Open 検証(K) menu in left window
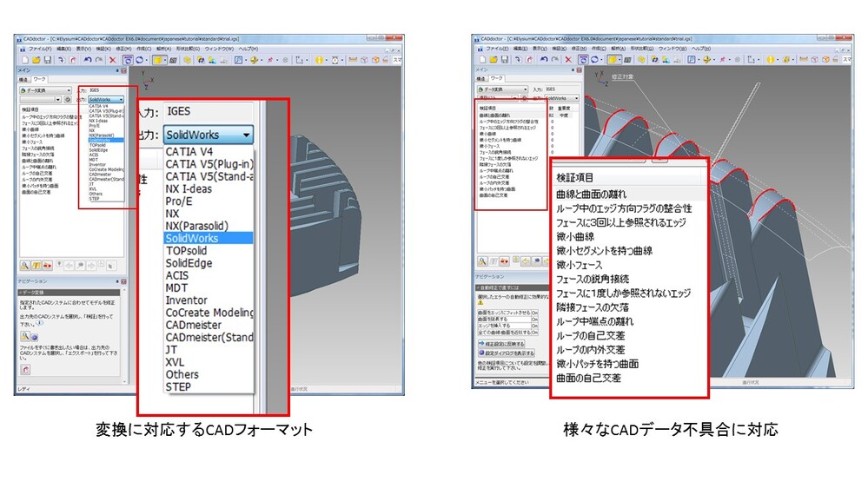The width and height of the screenshot is (868, 488). point(104,49)
